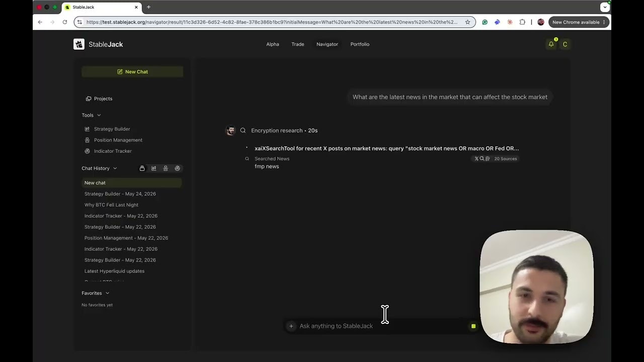Open the blue rabbit extension icon
This screenshot has width=644, height=362.
point(497,22)
